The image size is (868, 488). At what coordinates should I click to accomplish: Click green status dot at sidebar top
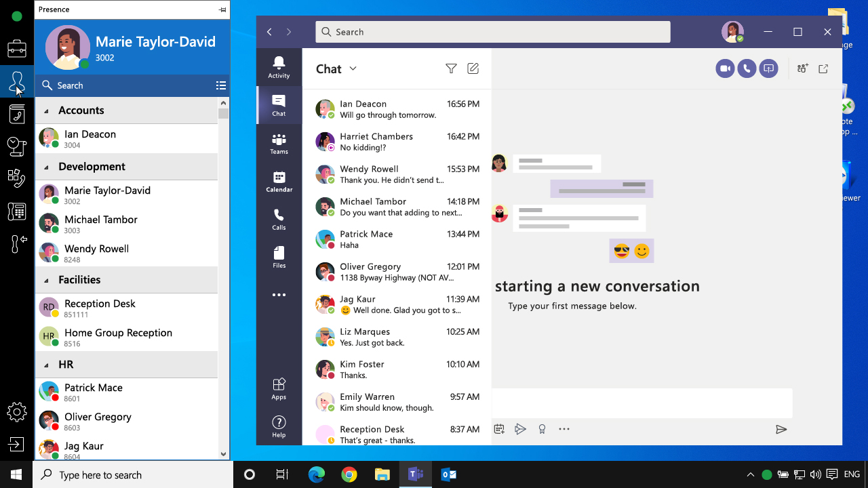coord(17,16)
